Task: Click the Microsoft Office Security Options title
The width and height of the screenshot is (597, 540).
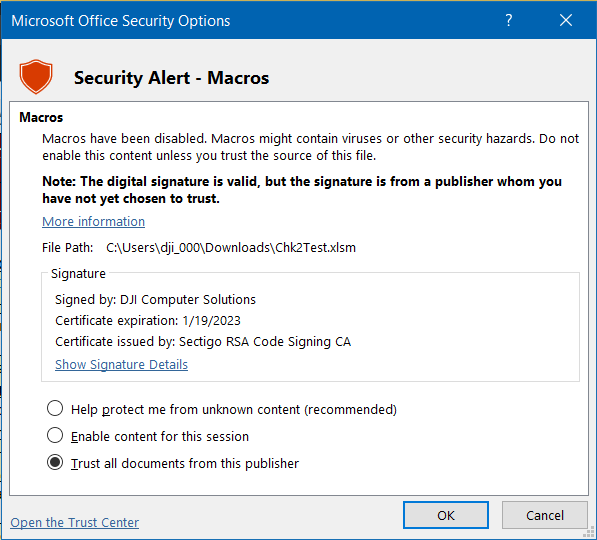Action: pyautogui.click(x=121, y=21)
